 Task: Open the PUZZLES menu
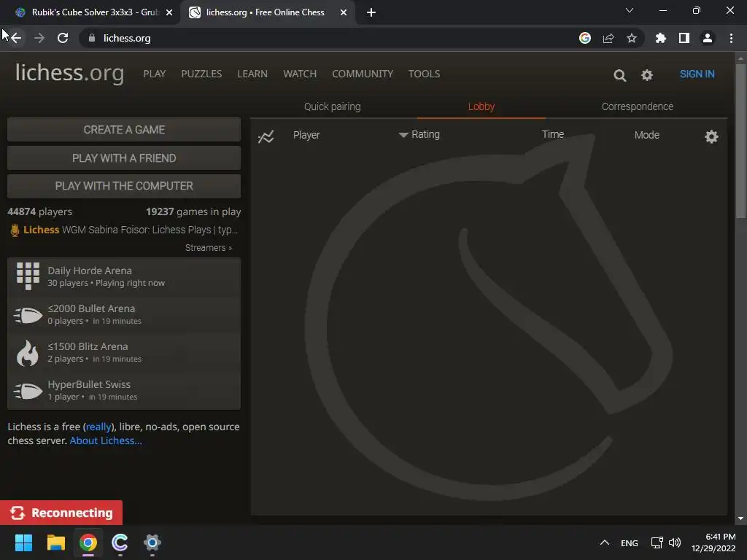(201, 74)
